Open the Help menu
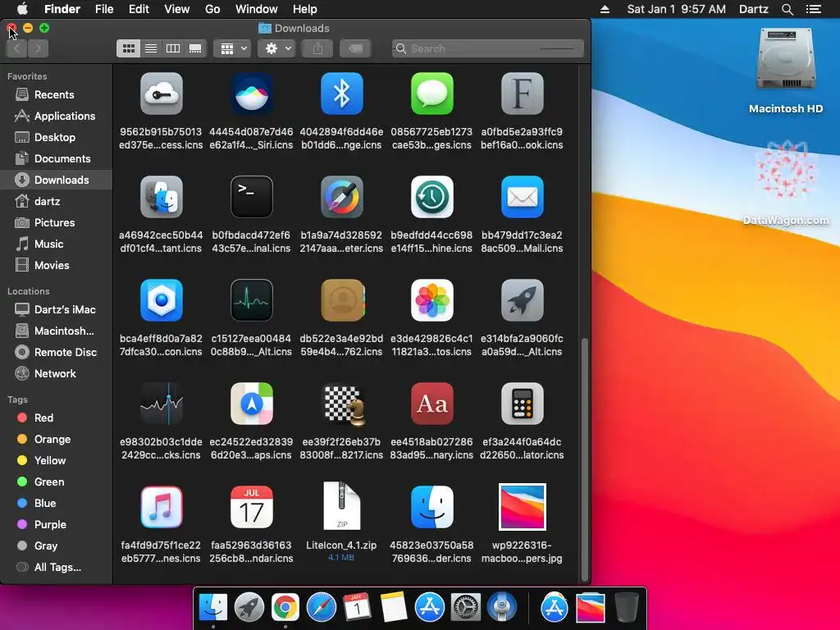 [305, 9]
